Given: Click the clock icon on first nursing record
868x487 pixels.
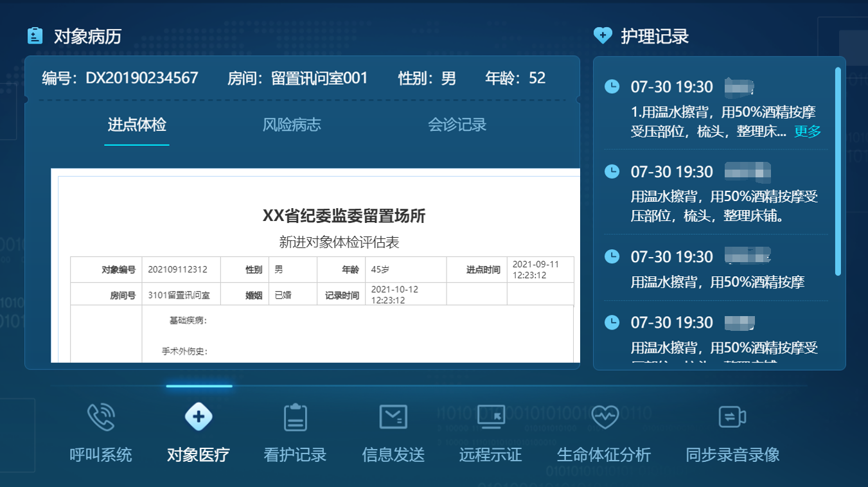Looking at the screenshot, I should click(x=611, y=85).
